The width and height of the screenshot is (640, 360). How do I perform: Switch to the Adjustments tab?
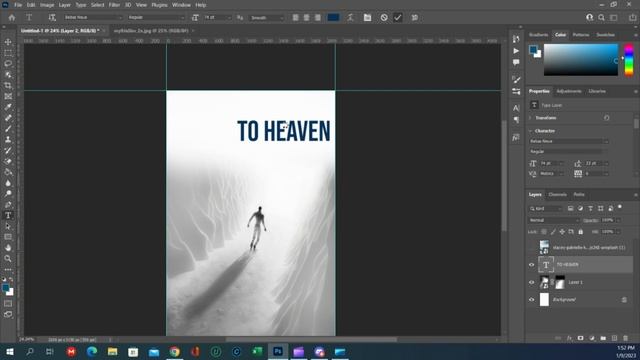(569, 91)
